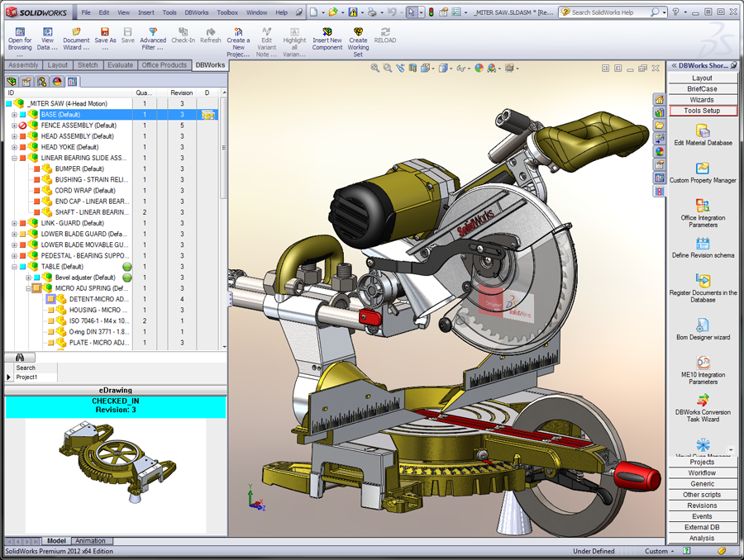
Task: Click the Tools Setup button
Action: click(x=703, y=111)
